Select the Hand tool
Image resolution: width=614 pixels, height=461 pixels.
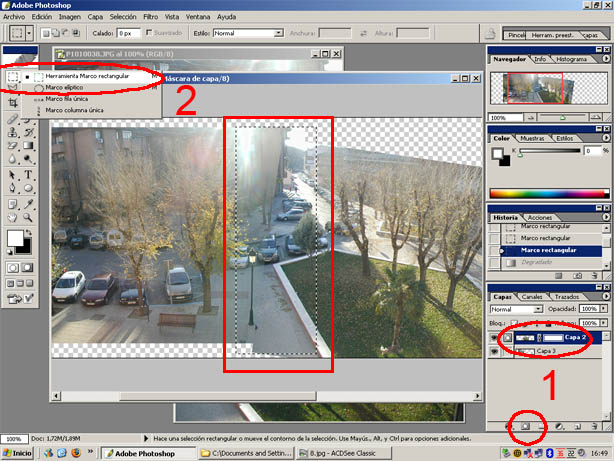pyautogui.click(x=13, y=217)
